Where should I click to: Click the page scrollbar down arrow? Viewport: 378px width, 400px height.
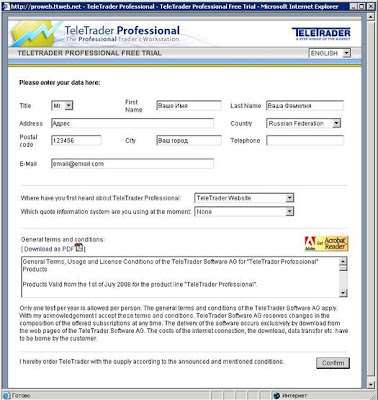point(371,385)
